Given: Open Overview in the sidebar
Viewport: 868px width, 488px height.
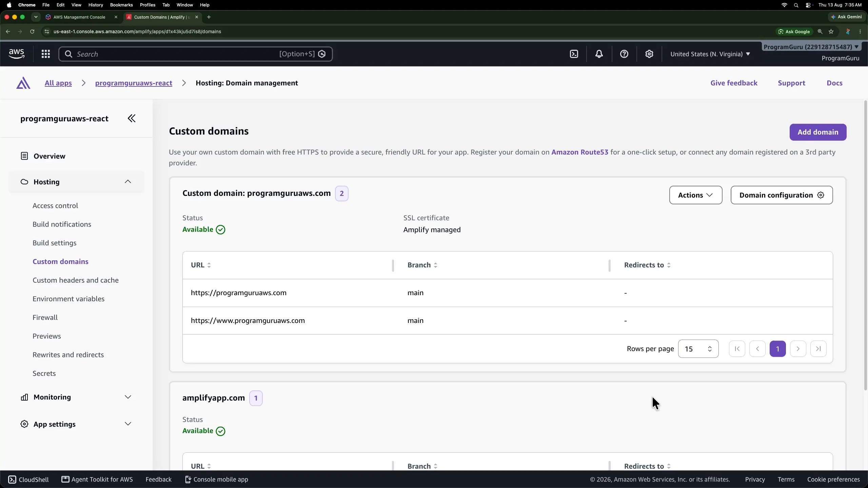Looking at the screenshot, I should (50, 156).
